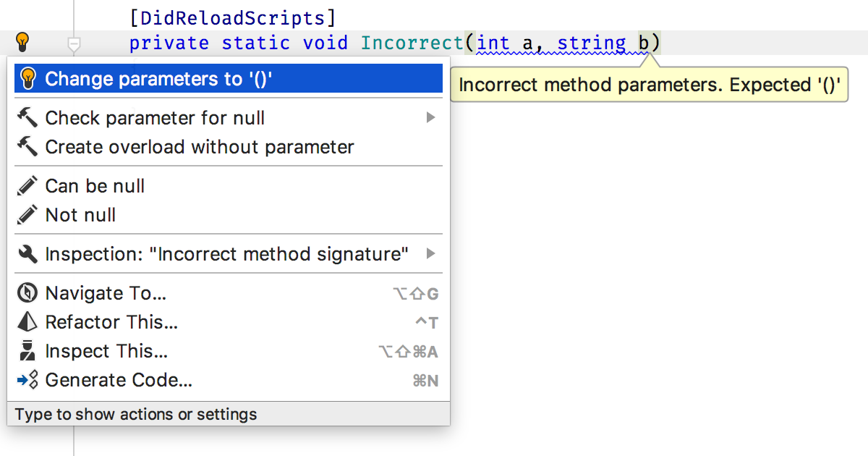Open Inspection "Incorrect method signature" options
The width and height of the screenshot is (868, 456).
(229, 254)
